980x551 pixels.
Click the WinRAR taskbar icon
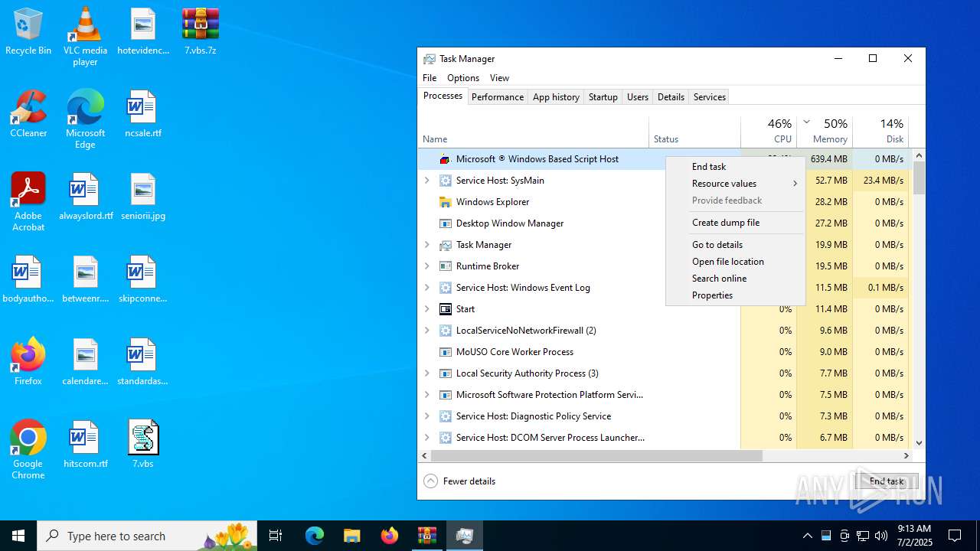tap(426, 536)
